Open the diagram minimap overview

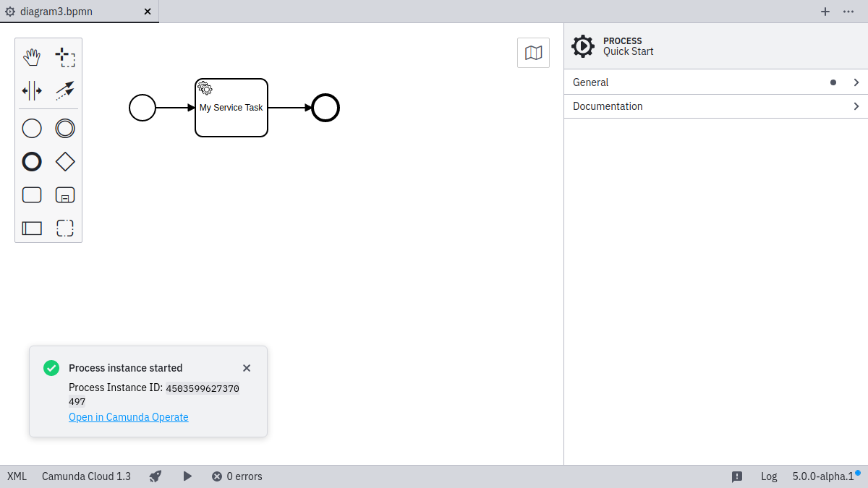[x=533, y=52]
